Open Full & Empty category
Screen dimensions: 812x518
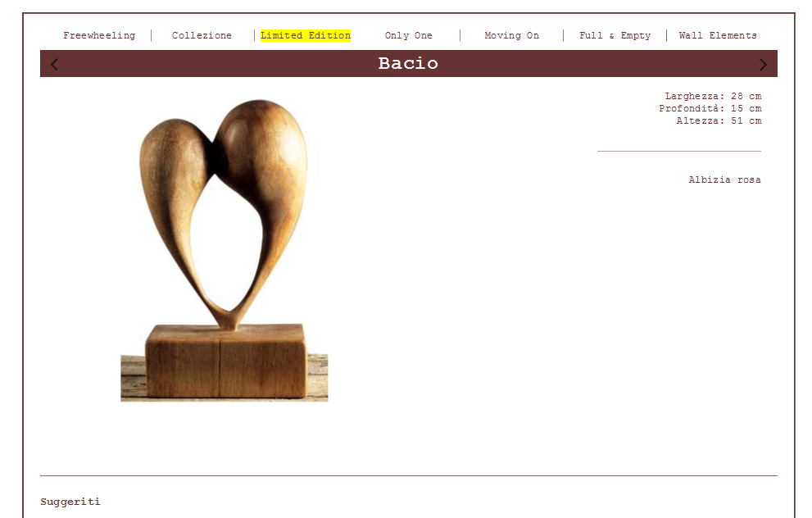[615, 36]
